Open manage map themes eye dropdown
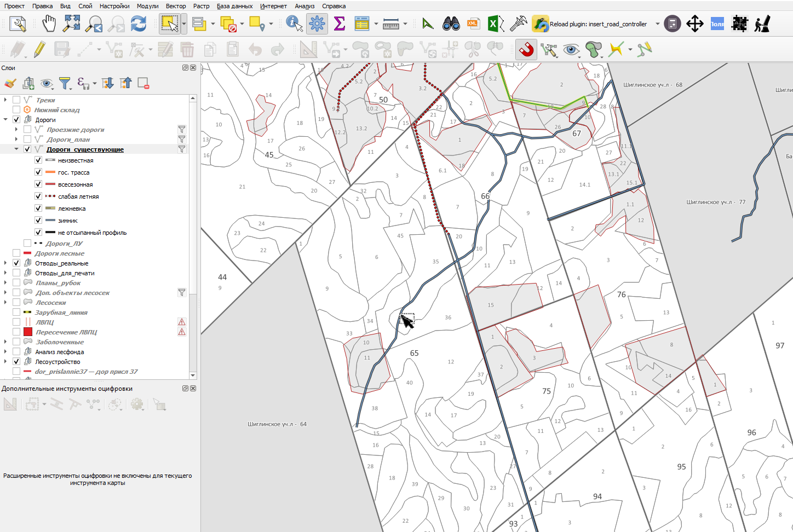Viewport: 793px width, 532px height. 48,83
